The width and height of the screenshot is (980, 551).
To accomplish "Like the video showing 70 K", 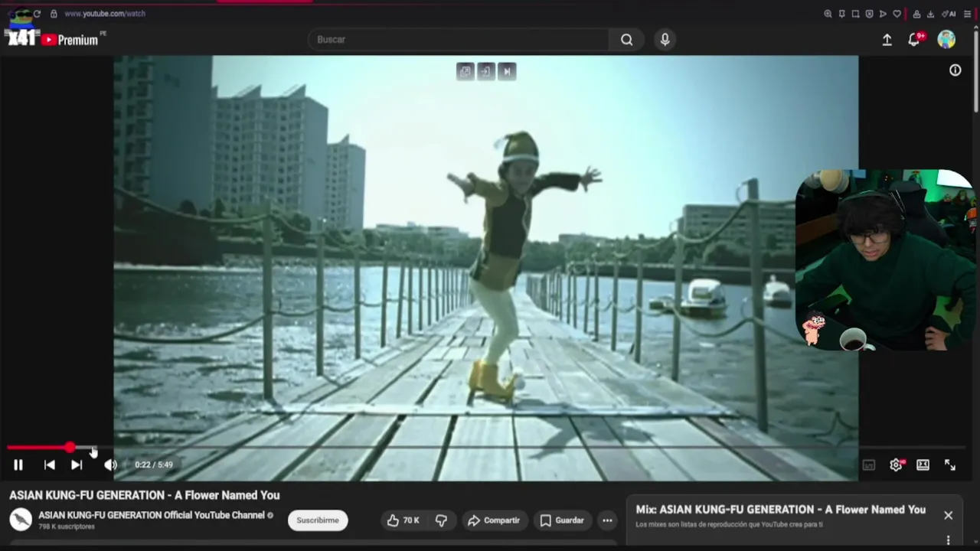I will 403,520.
